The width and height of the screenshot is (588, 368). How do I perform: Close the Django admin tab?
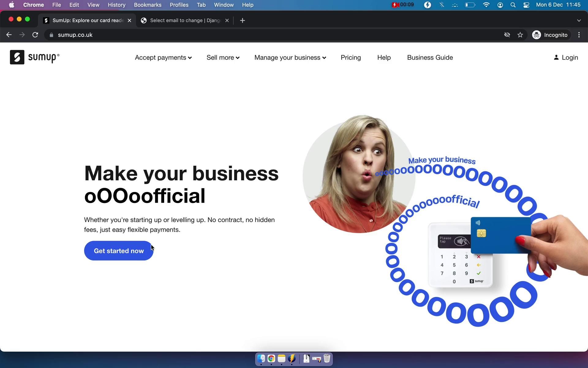click(x=227, y=21)
